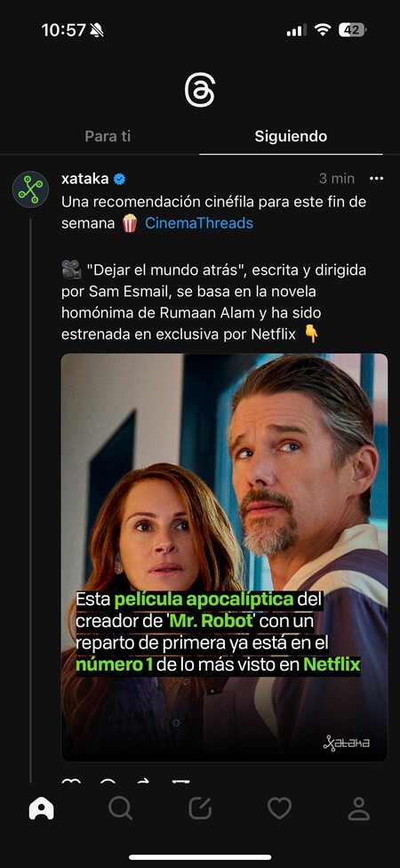Viewport: 400px width, 868px height.
Task: Tap the Threads logo at top
Action: [200, 91]
